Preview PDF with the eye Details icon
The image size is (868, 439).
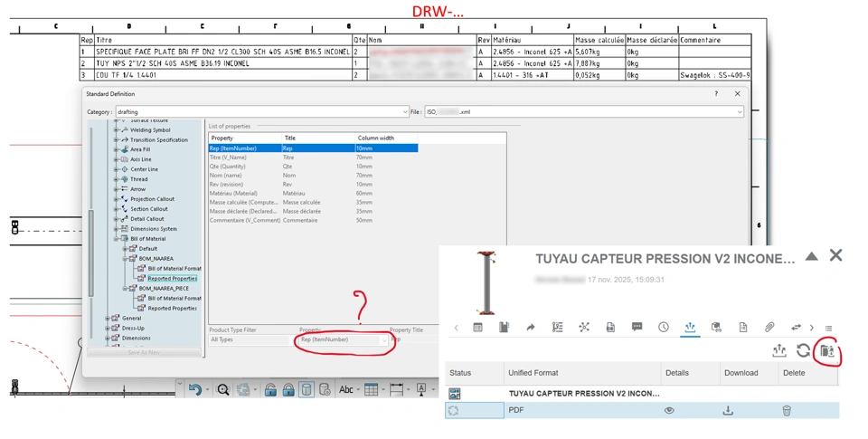[669, 411]
